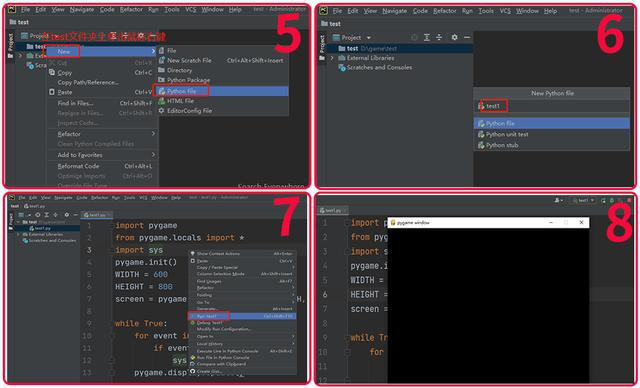This screenshot has width=640, height=388.
Task: Open test1 run configuration dropdown, screenshot 8
Action: coord(584,200)
